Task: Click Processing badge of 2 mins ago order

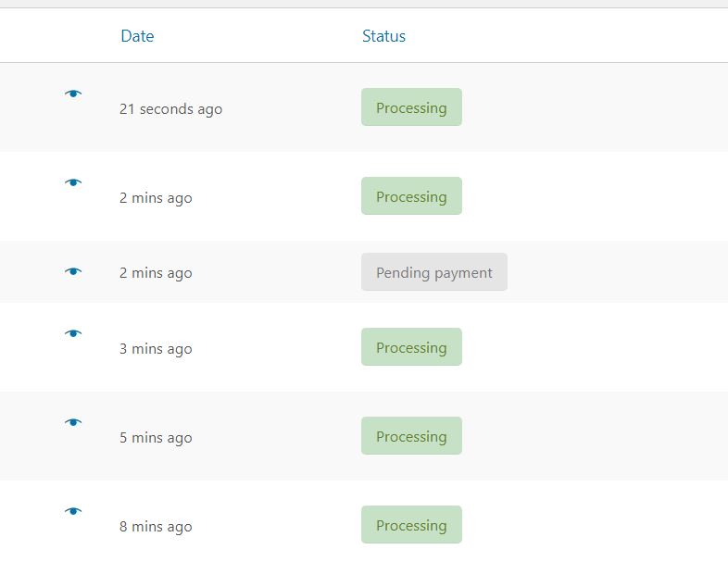Action: click(411, 196)
